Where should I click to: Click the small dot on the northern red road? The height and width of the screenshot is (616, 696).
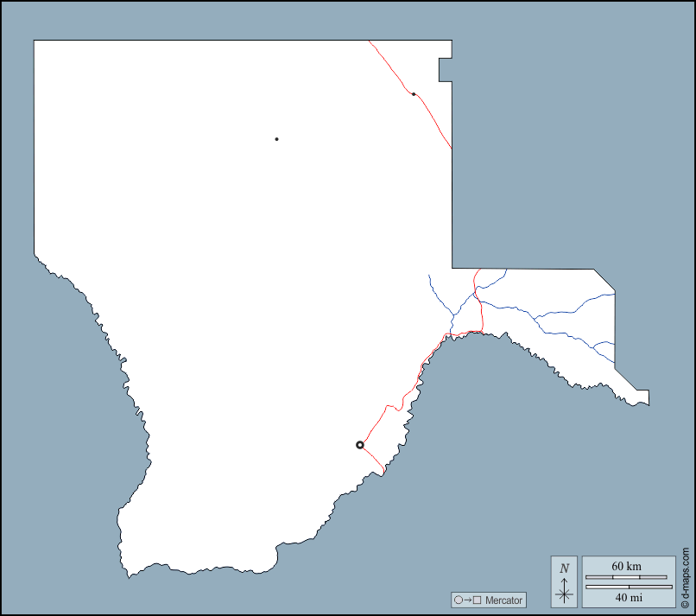414,94
